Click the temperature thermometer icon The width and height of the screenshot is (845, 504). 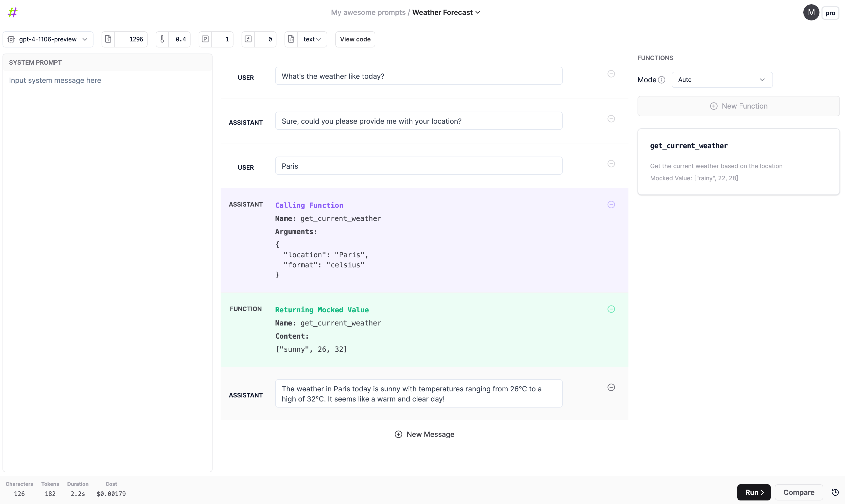162,39
